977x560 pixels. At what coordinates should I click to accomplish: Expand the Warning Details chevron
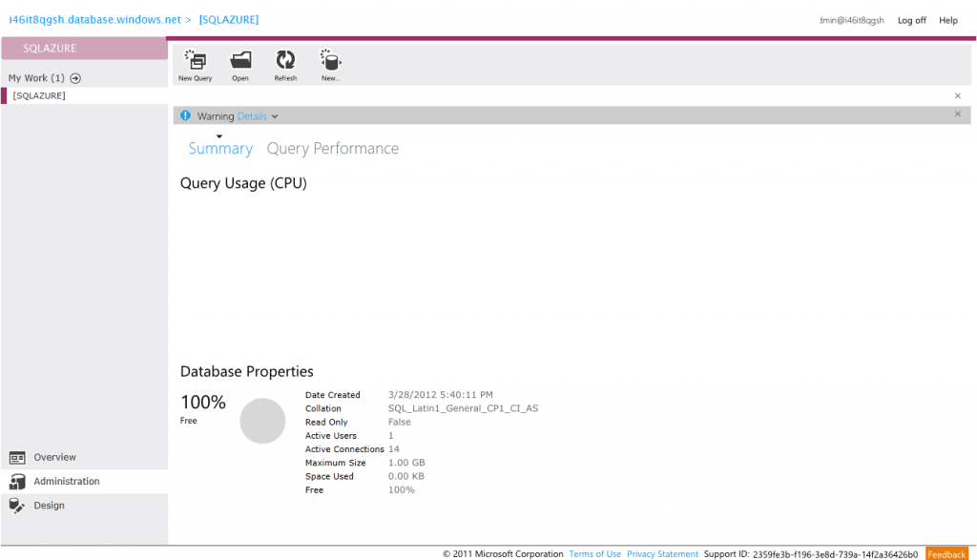(275, 116)
